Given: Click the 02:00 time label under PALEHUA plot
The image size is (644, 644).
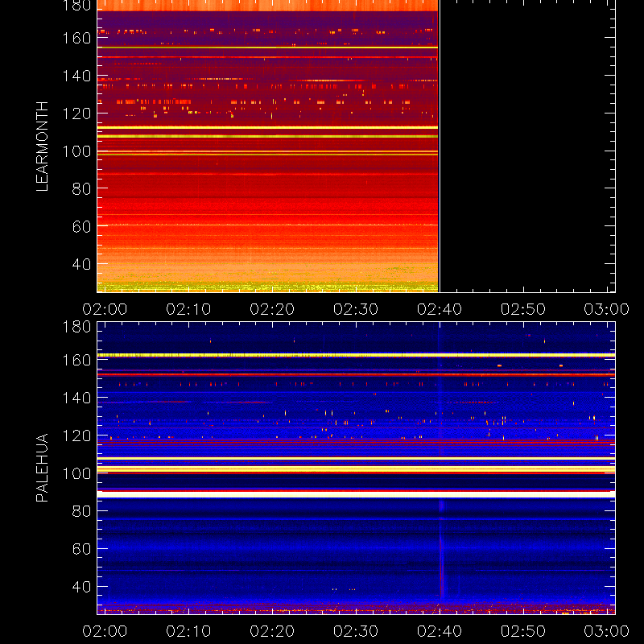Looking at the screenshot, I should pyautogui.click(x=105, y=631).
